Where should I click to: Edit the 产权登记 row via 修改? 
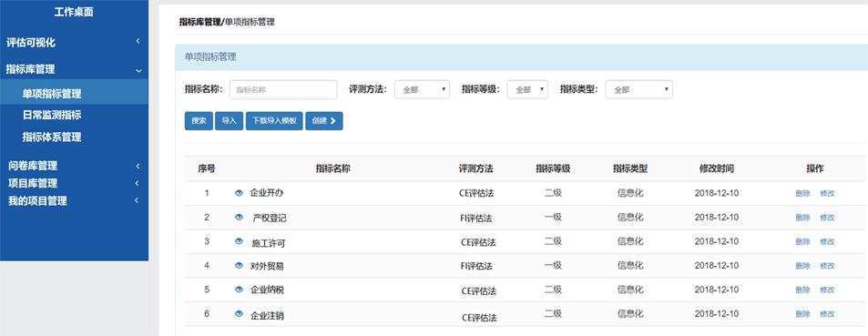827,218
